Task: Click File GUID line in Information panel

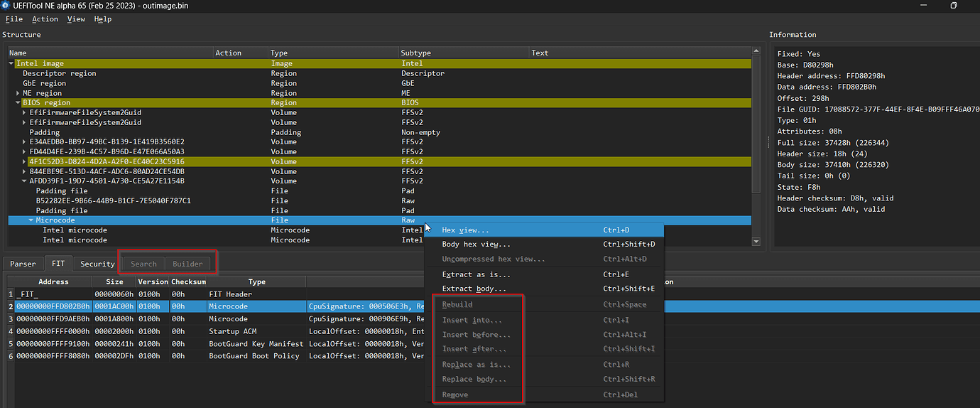Action: point(878,110)
